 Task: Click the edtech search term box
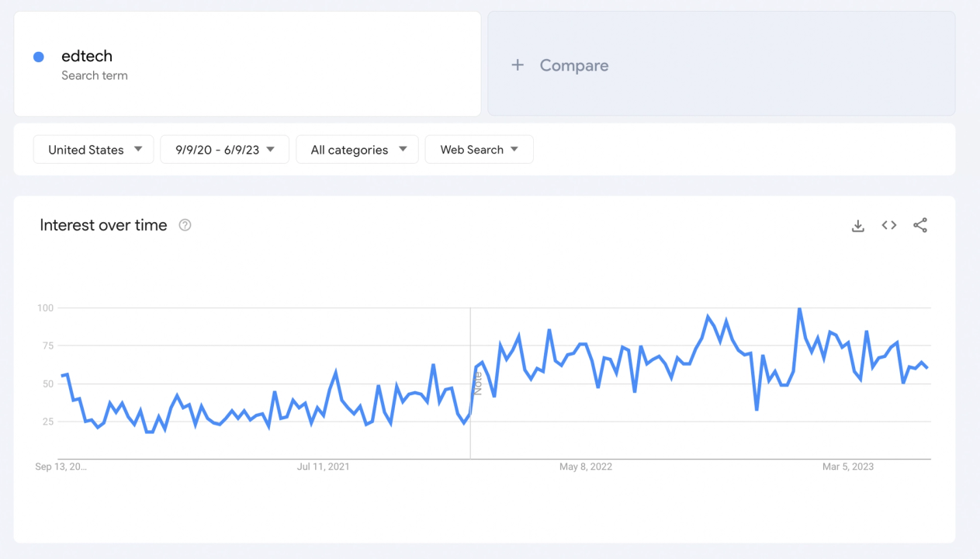248,64
